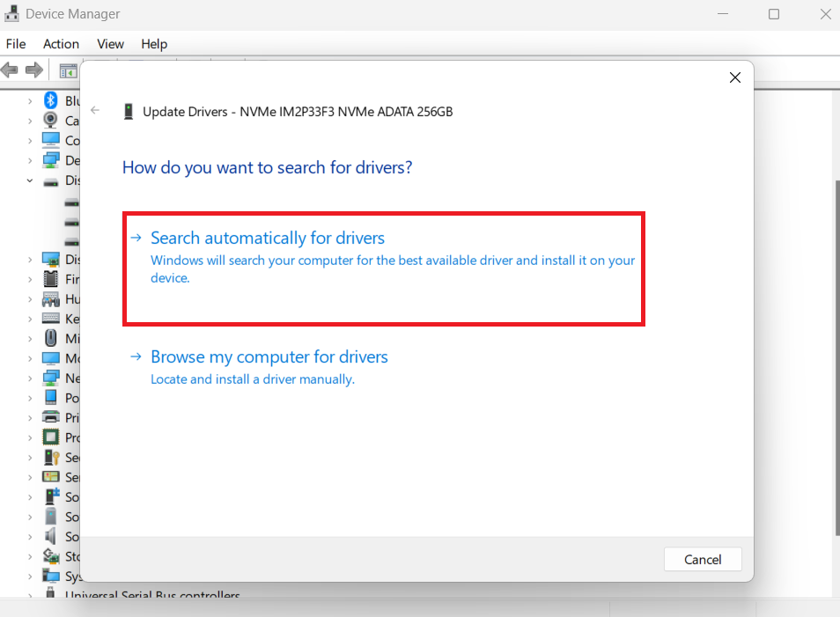This screenshot has height=617, width=840.
Task: Expand the Keyboards category
Action: (30, 319)
